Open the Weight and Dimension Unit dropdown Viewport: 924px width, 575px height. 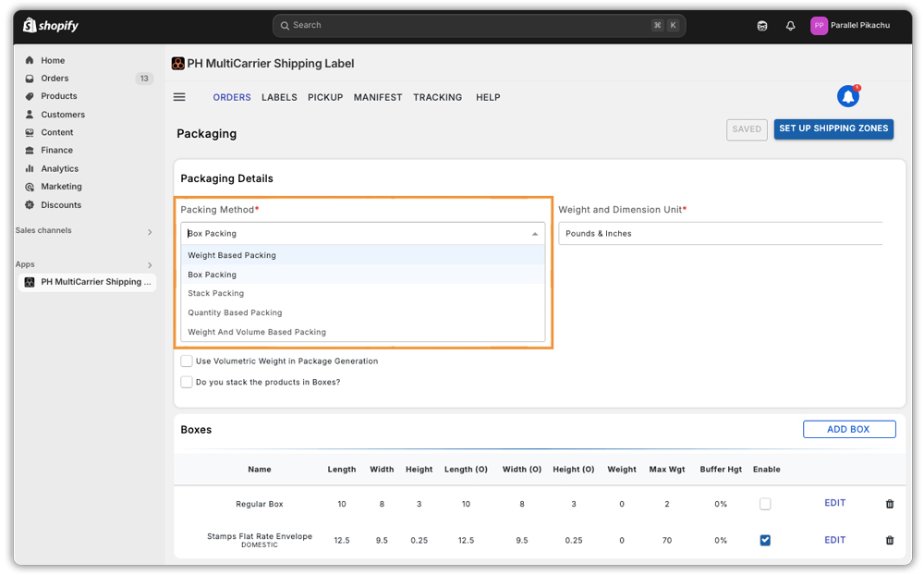[x=720, y=234]
